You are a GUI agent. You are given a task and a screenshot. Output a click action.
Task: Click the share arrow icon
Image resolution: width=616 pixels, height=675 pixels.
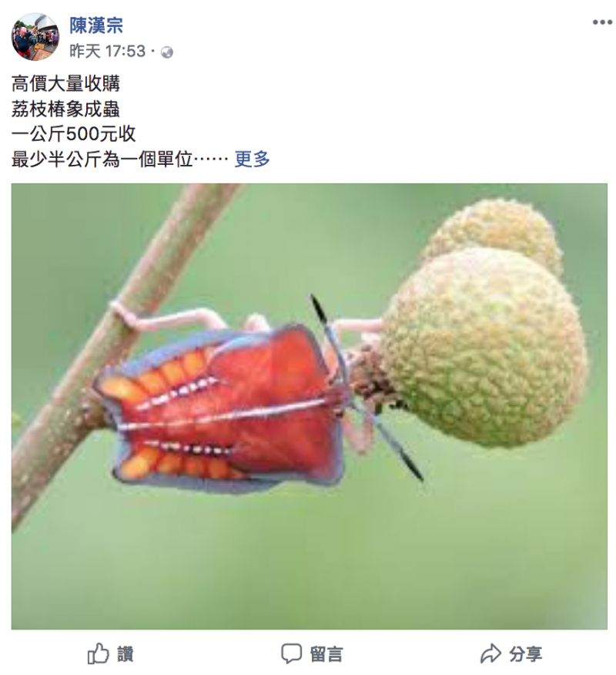490,654
